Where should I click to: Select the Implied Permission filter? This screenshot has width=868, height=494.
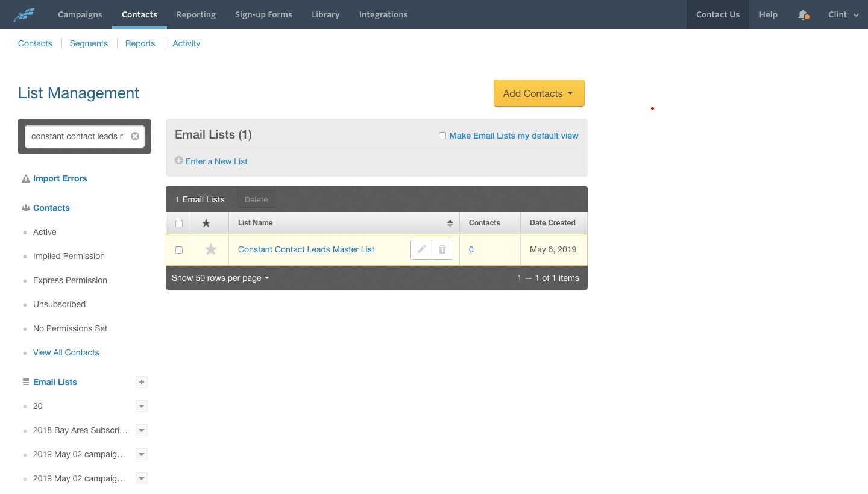click(69, 256)
